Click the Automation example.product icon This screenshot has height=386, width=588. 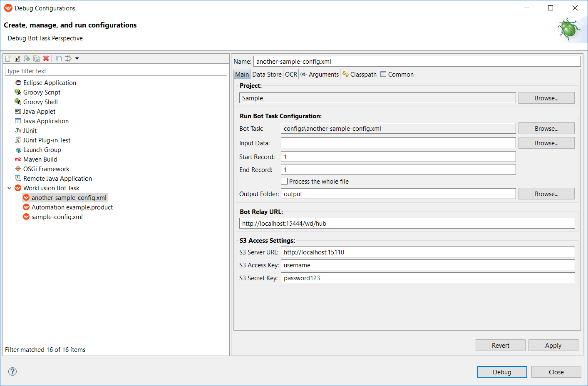point(26,207)
